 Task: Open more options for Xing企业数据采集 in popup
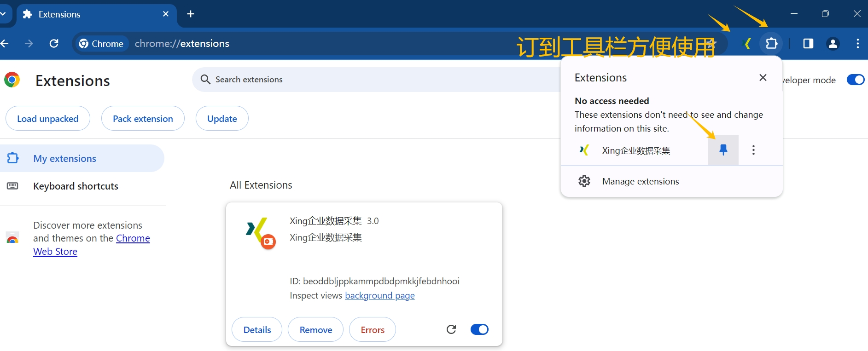click(x=753, y=150)
